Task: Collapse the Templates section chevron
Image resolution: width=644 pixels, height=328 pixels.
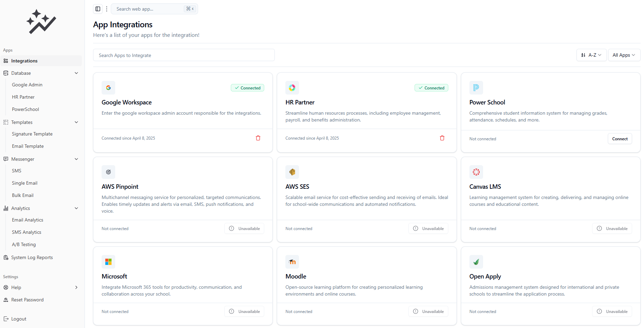Action: point(76,122)
